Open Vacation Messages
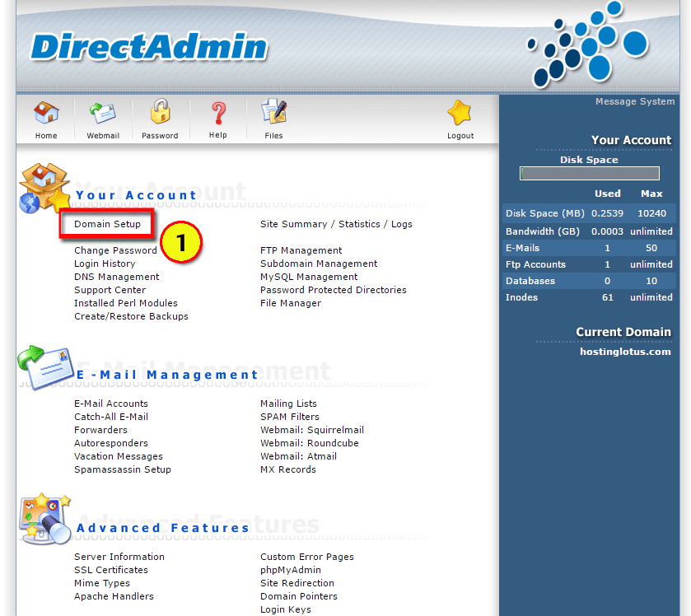691x616 pixels. tap(119, 456)
